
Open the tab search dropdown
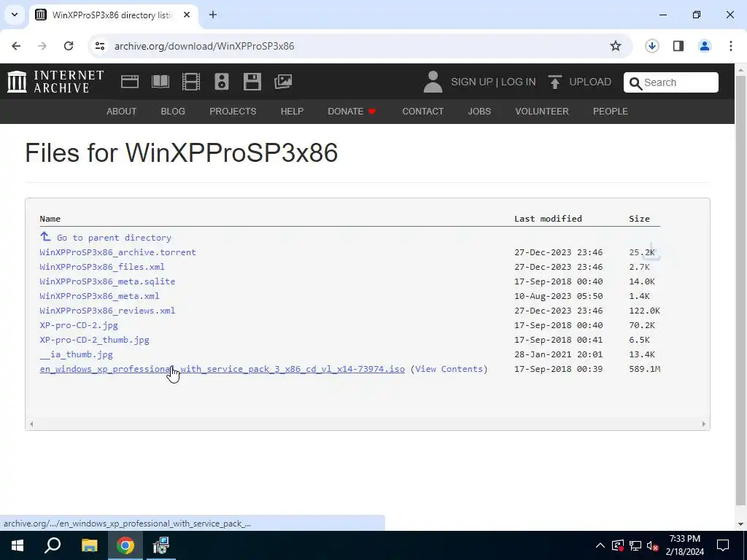pyautogui.click(x=15, y=15)
